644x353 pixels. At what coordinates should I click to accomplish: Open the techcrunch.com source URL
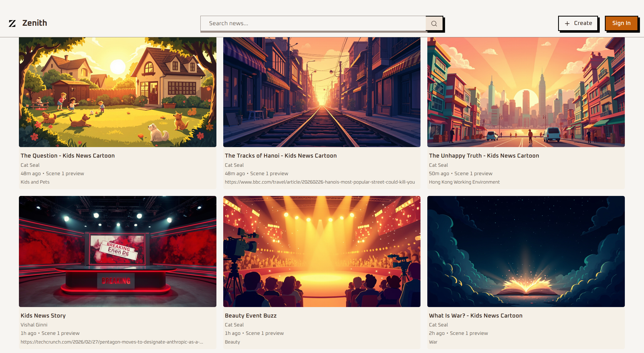click(112, 342)
